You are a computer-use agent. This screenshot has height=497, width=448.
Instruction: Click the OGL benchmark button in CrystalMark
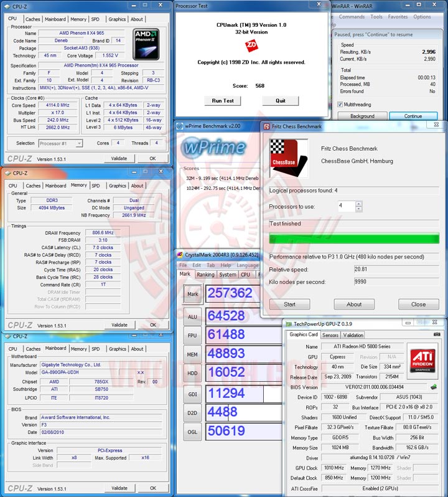pyautogui.click(x=192, y=432)
